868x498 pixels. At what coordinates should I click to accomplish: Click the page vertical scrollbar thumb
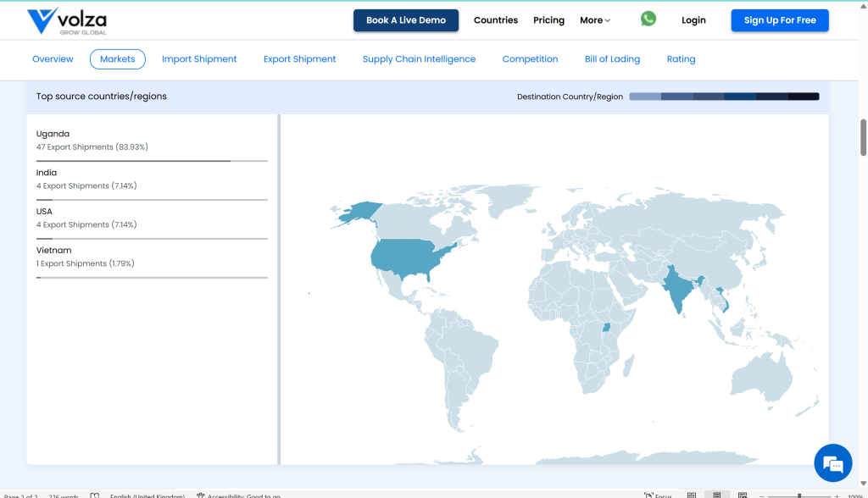[864, 137]
